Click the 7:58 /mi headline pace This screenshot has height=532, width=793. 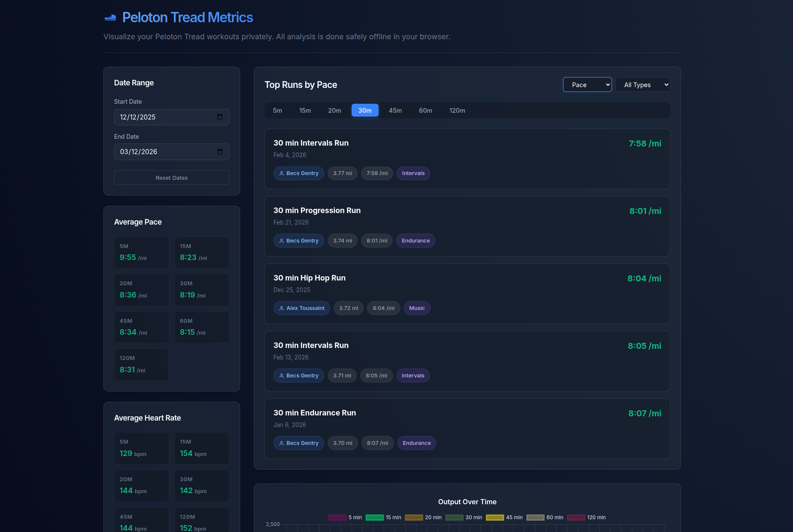click(x=645, y=143)
